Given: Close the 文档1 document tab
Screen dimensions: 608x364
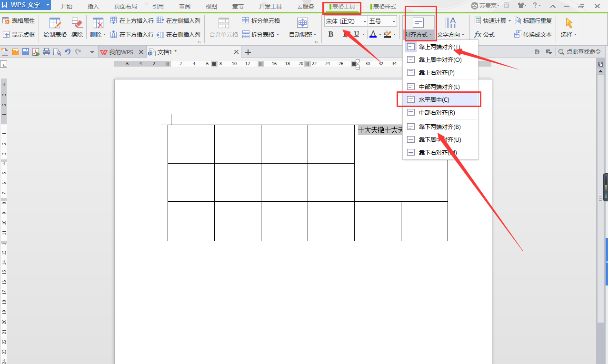Looking at the screenshot, I should (237, 52).
